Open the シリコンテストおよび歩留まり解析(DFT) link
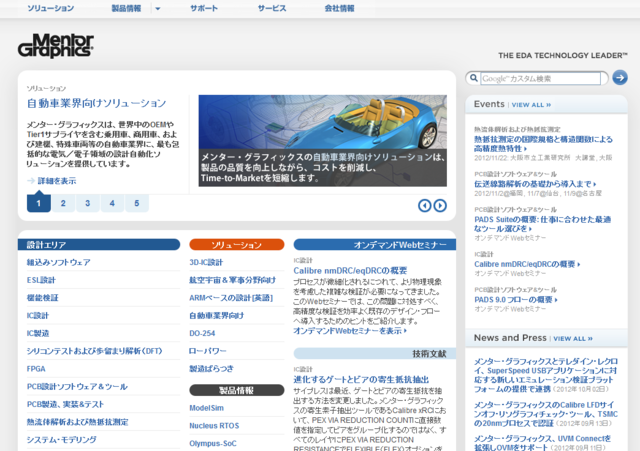The image size is (640, 451). pos(94,351)
